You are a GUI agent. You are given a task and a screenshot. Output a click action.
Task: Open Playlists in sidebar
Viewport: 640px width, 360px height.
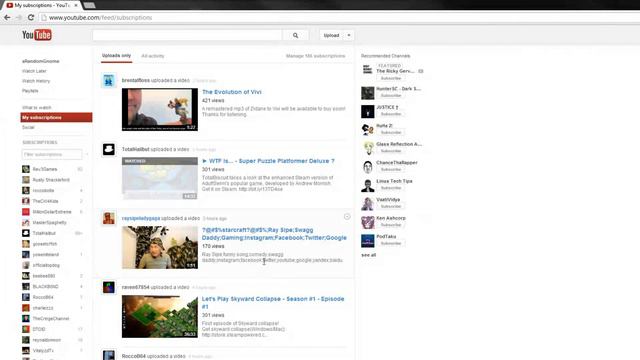30,91
